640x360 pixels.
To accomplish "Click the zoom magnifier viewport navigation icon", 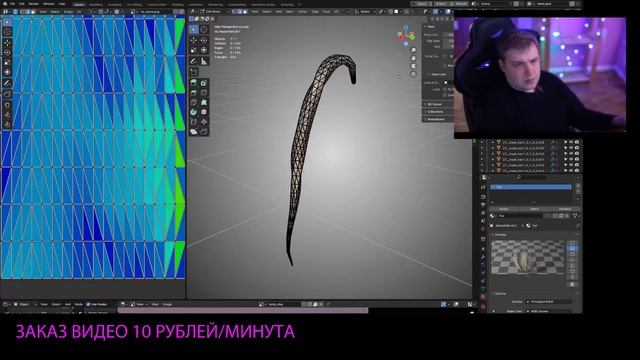I will (413, 50).
